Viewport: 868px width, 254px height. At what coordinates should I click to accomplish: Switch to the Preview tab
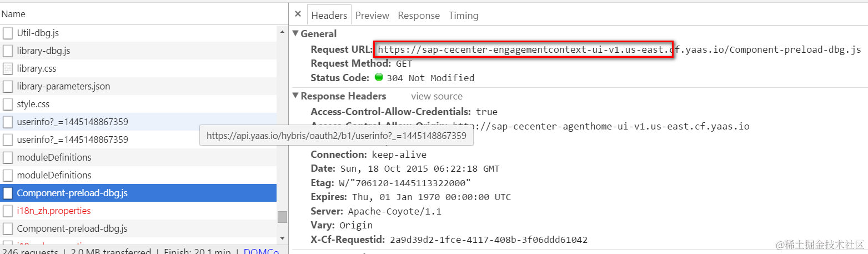click(x=372, y=16)
